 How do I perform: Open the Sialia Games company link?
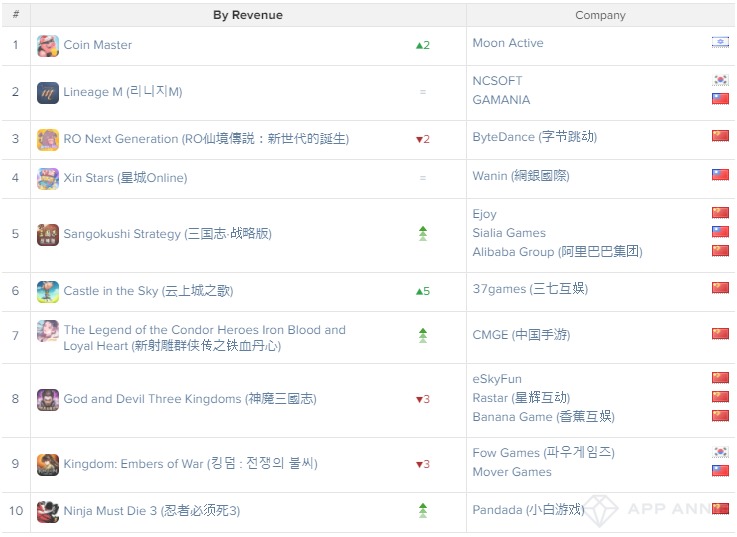[510, 233]
